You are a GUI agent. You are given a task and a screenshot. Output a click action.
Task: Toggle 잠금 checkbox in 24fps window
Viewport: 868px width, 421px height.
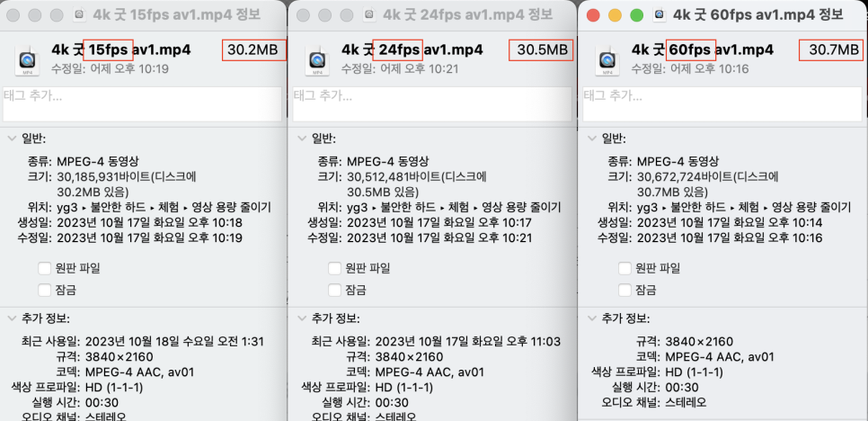(x=334, y=289)
